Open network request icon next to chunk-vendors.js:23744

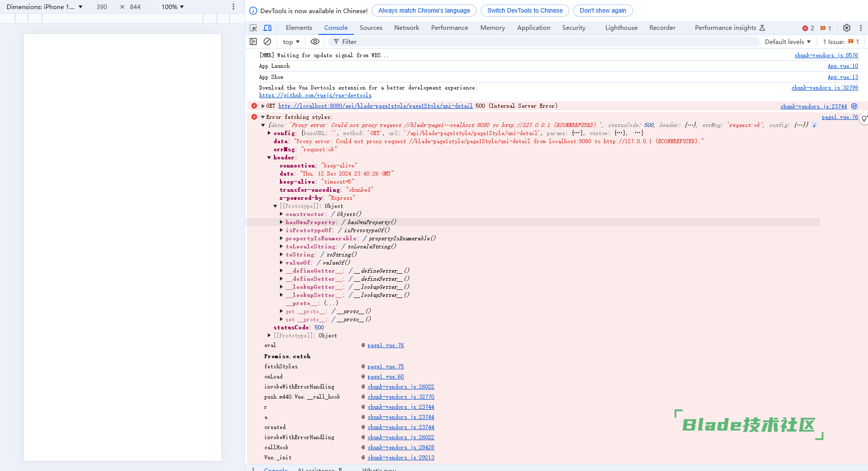pyautogui.click(x=854, y=106)
